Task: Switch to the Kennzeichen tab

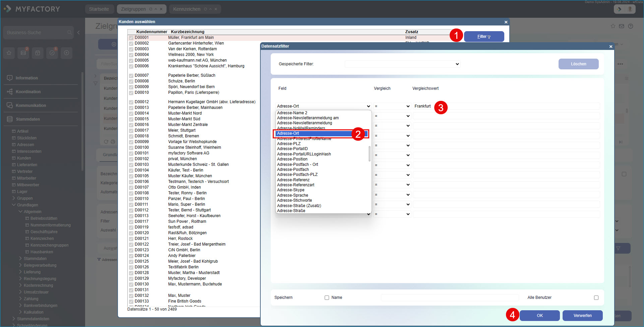Action: click(x=187, y=9)
